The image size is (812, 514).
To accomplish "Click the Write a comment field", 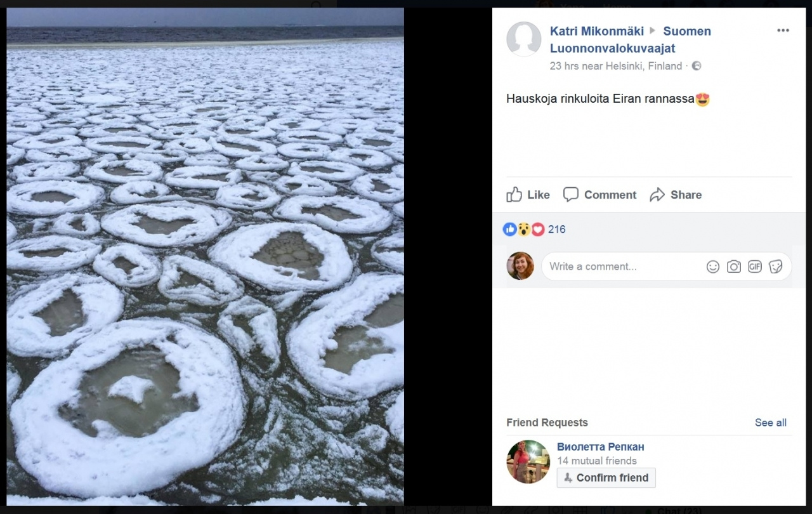I will tap(622, 267).
